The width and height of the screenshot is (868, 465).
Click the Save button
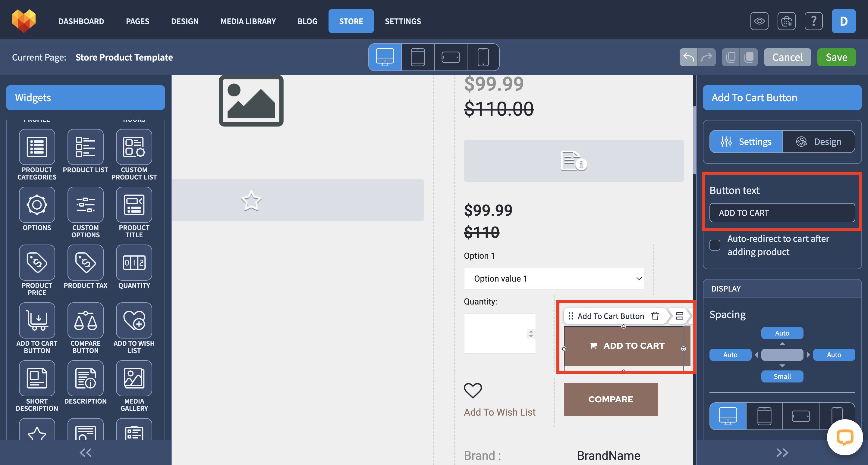click(x=836, y=57)
